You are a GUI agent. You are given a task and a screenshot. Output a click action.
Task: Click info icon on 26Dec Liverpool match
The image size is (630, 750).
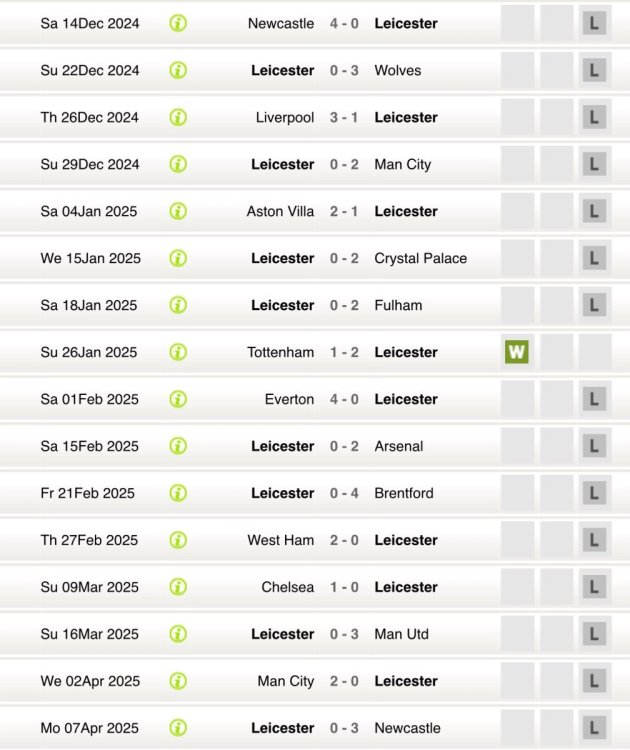click(178, 117)
